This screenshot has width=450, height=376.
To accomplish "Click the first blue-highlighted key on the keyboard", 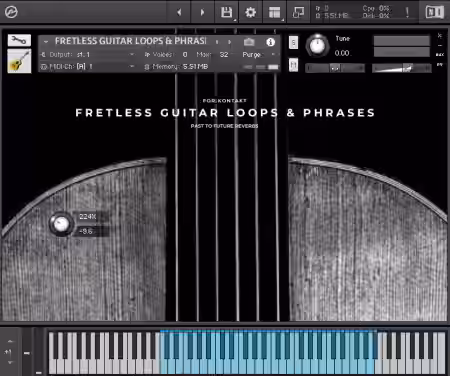I will tap(164, 367).
